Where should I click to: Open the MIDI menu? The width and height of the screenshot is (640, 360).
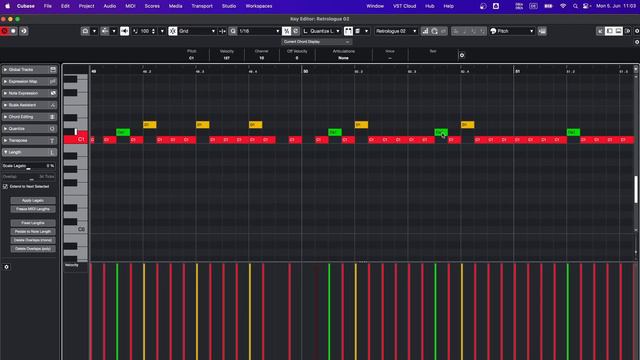tap(130, 6)
